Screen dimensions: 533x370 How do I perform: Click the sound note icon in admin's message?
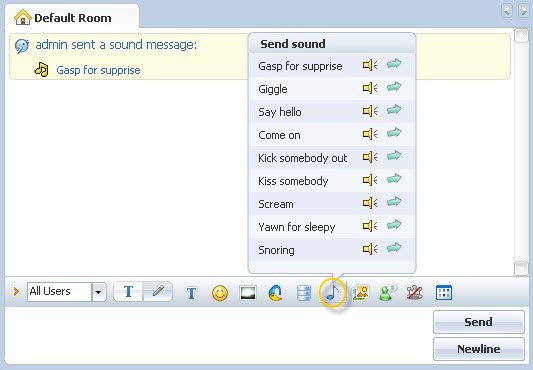pyautogui.click(x=42, y=69)
